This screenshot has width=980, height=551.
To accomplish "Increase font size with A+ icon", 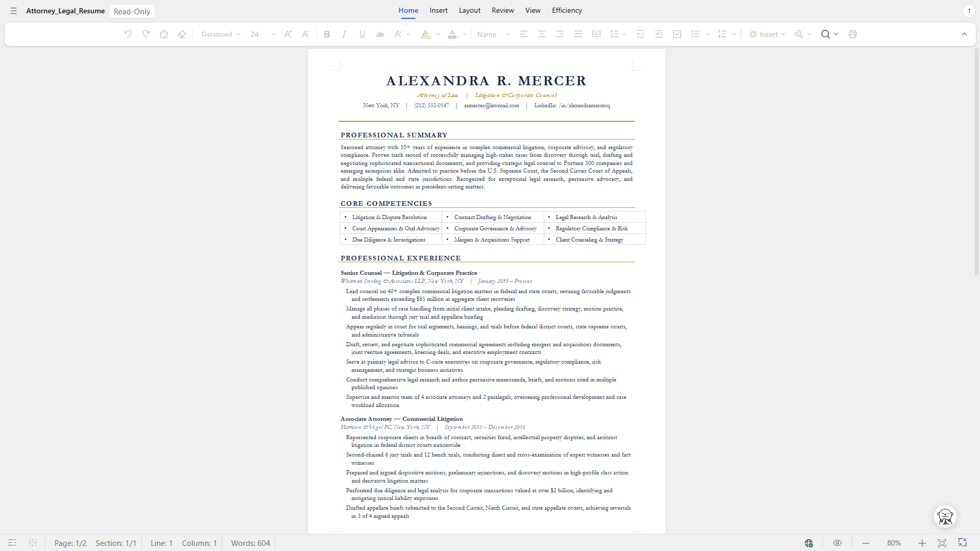I will pyautogui.click(x=288, y=34).
